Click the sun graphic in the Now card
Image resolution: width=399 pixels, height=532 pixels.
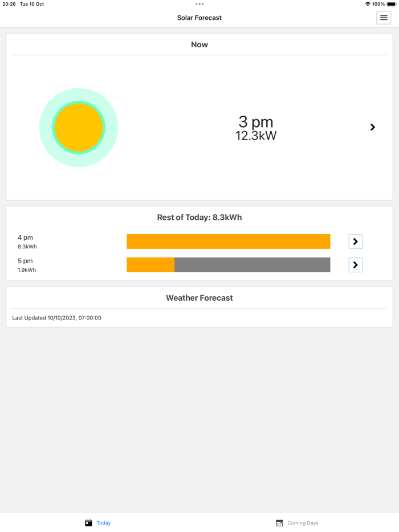tap(79, 127)
